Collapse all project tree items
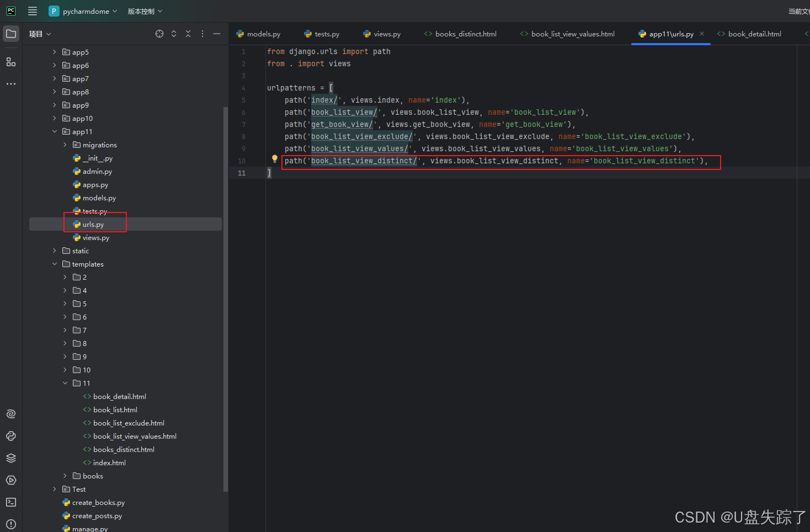The width and height of the screenshot is (810, 532). [x=188, y=34]
